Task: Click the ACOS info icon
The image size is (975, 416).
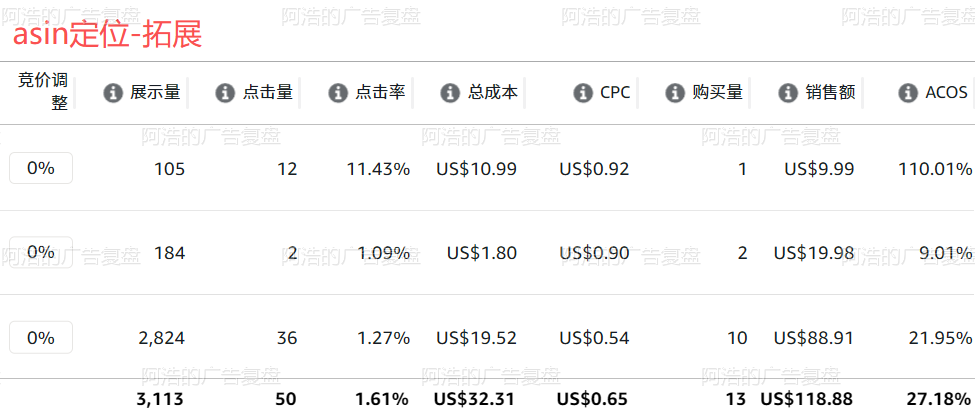Action: (908, 93)
